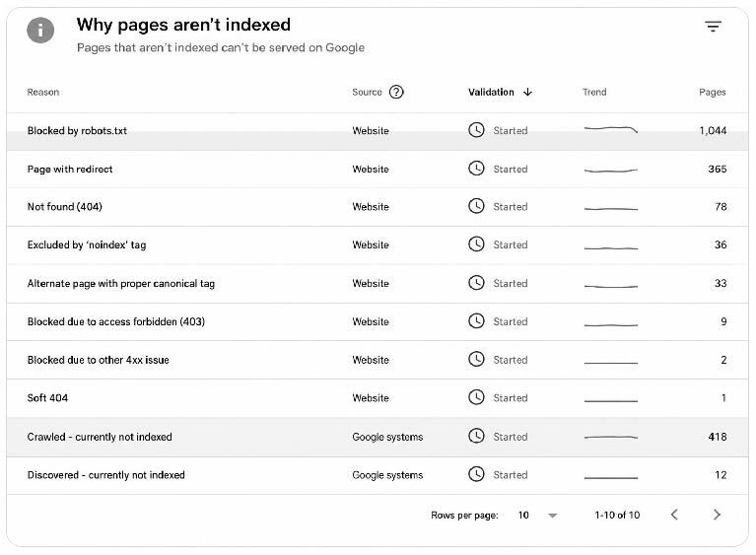
Task: Go to next page with right chevron
Action: [717, 515]
